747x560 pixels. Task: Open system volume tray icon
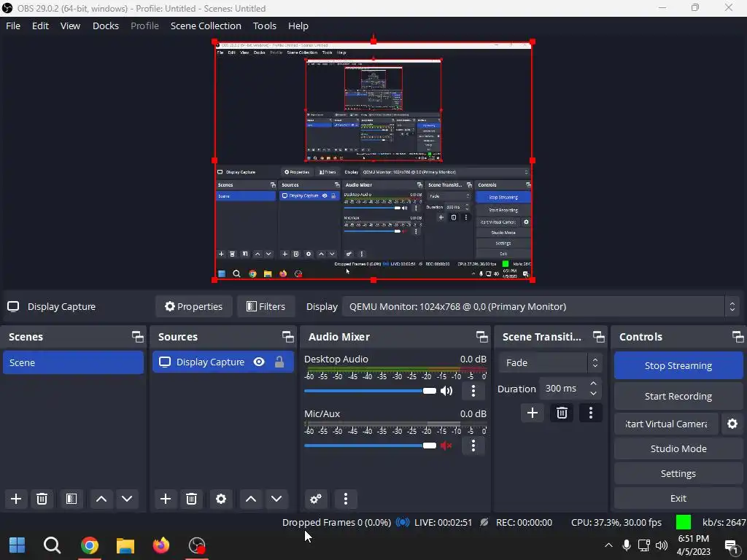click(x=661, y=545)
